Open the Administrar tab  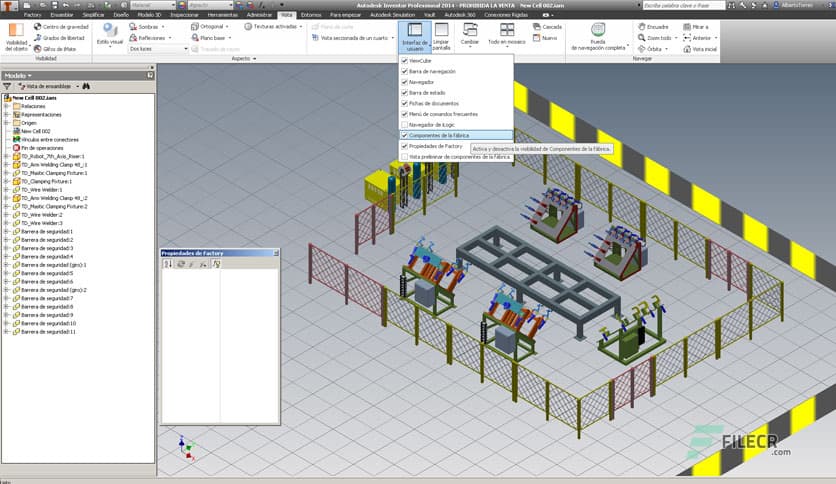pyautogui.click(x=259, y=15)
